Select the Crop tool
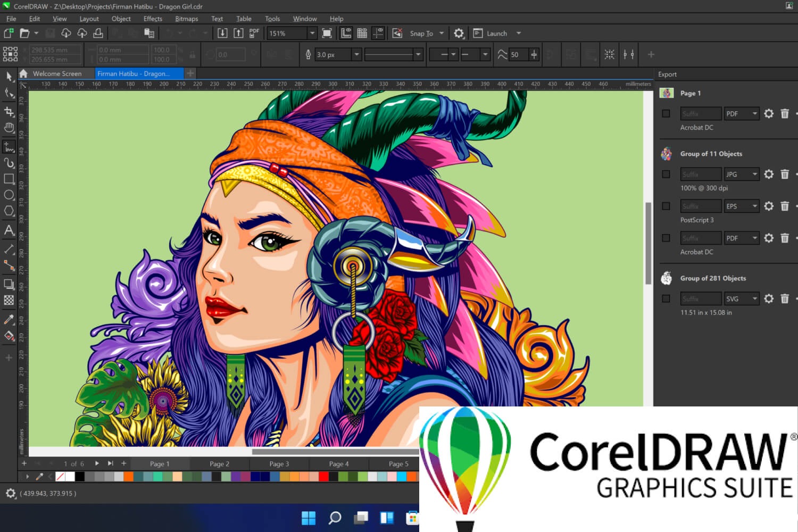798x532 pixels. coord(9,111)
